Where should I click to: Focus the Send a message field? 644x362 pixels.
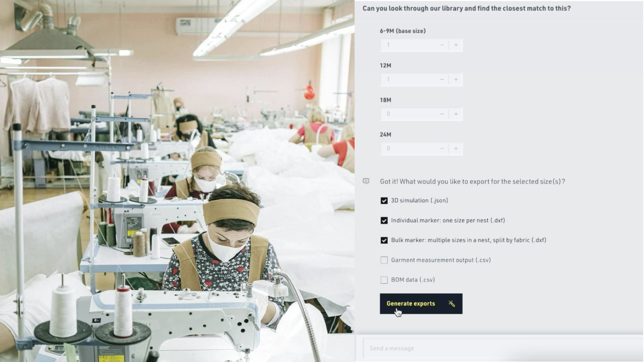tap(502, 348)
